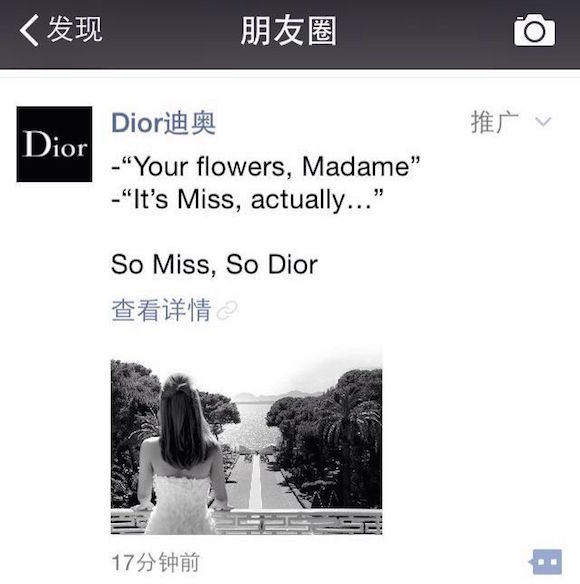
Task: Open the camera to post a moment
Action: (x=534, y=31)
